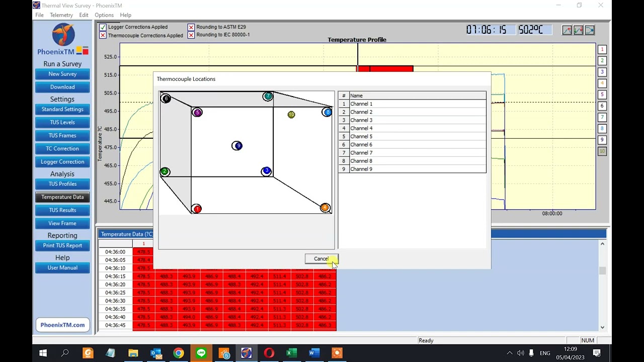Click the down arrow of data table scrollbar

(x=602, y=327)
